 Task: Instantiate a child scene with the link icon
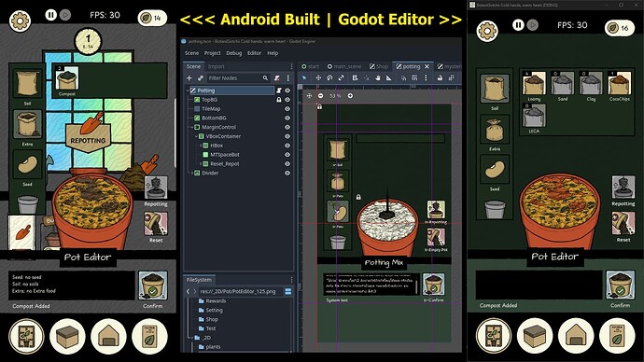[201, 77]
